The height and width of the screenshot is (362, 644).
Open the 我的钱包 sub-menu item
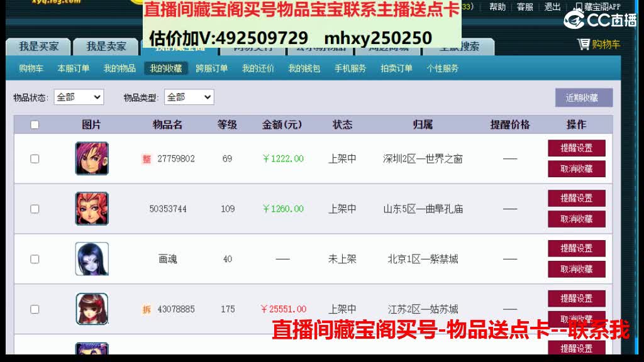(304, 68)
